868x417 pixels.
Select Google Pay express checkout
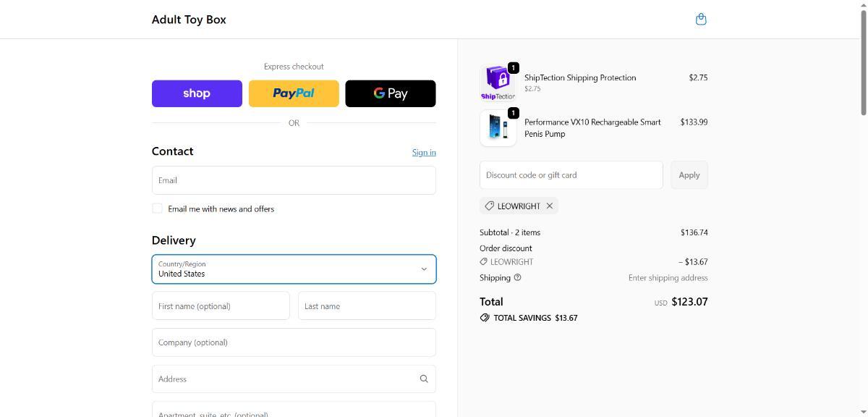[x=391, y=93]
